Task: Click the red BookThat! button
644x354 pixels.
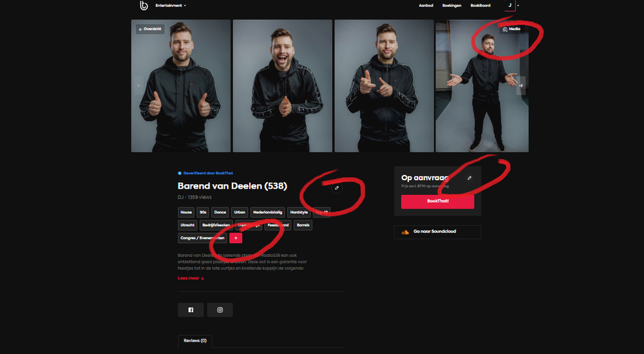Action: tap(437, 201)
